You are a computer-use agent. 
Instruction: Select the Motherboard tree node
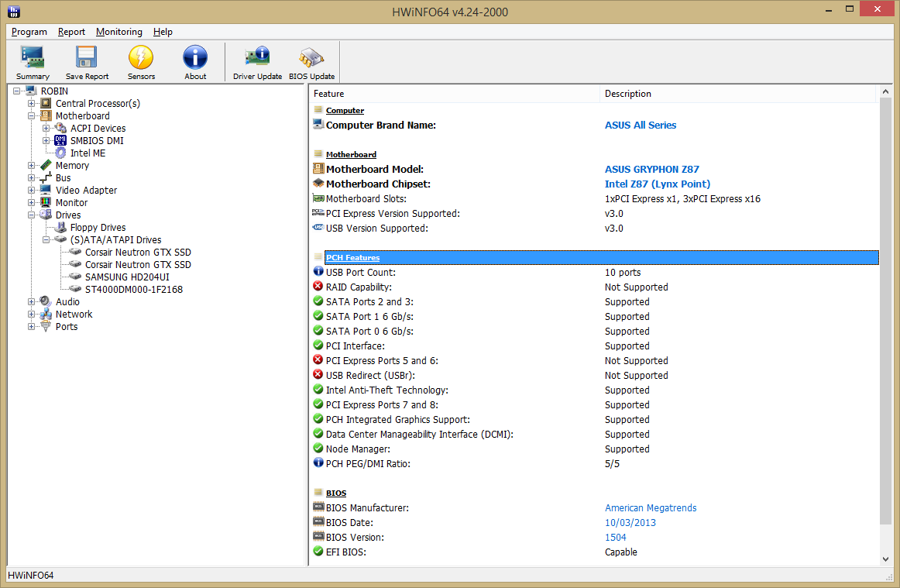tap(82, 116)
